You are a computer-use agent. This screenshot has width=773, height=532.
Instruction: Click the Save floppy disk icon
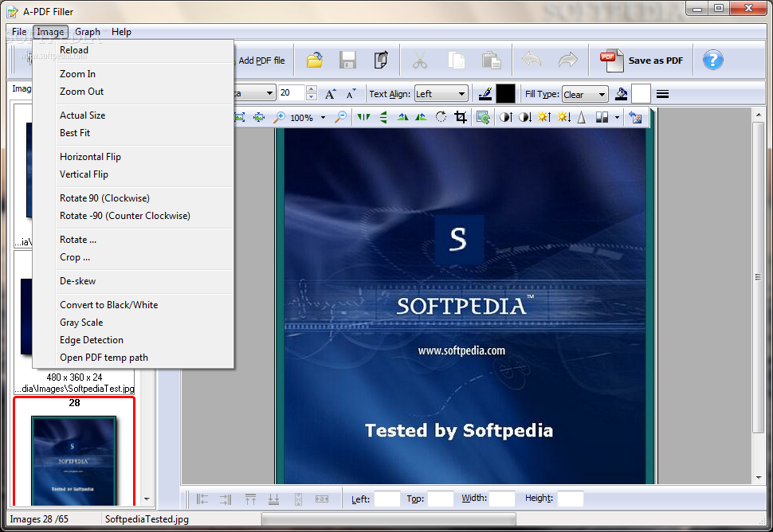(x=347, y=60)
